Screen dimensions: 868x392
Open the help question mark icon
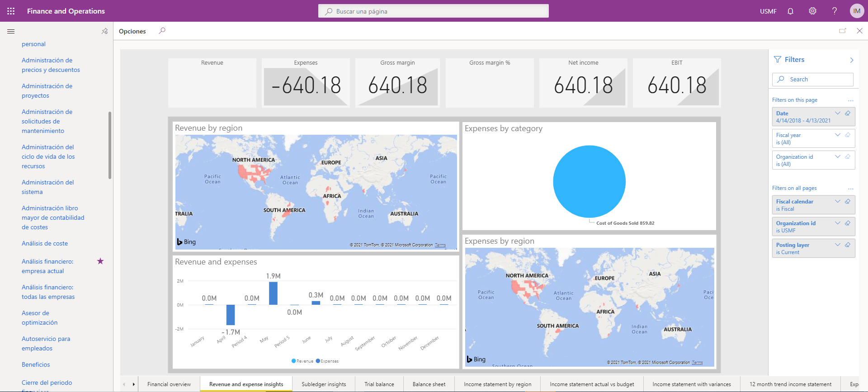tap(835, 11)
